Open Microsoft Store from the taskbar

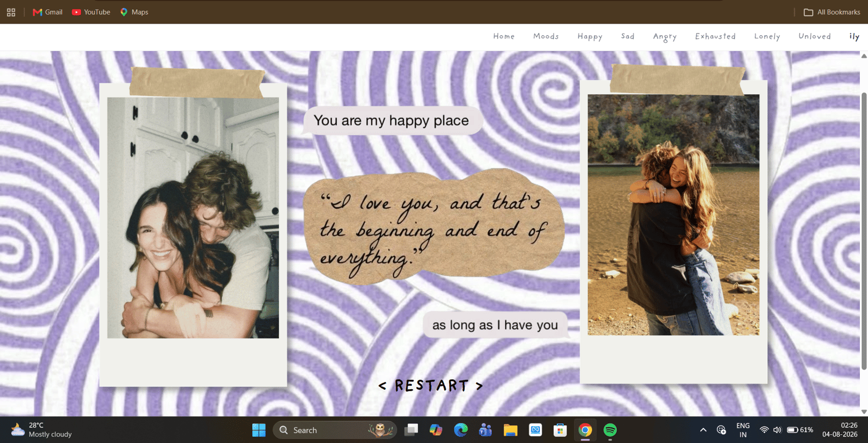point(560,430)
